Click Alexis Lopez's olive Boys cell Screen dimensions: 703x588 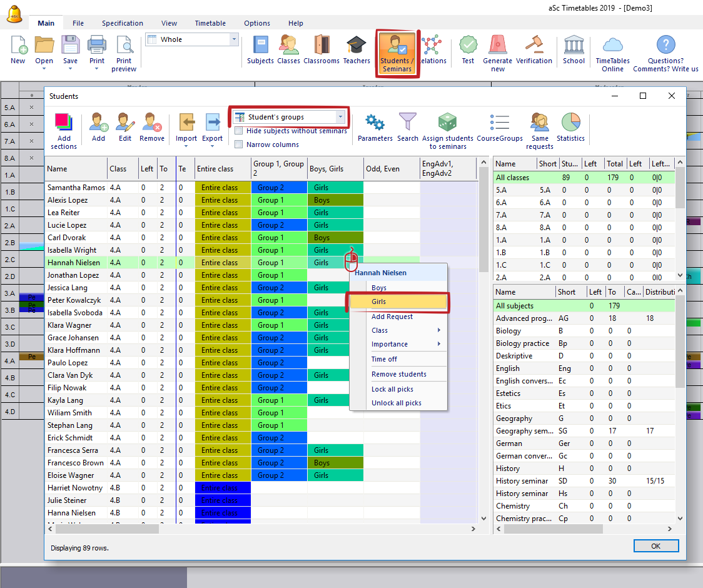coord(335,200)
